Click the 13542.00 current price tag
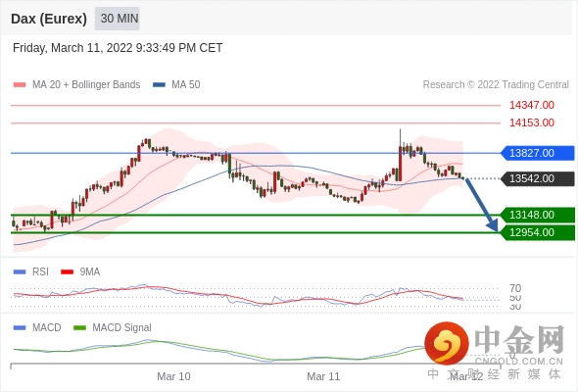578x392 pixels. coord(538,179)
